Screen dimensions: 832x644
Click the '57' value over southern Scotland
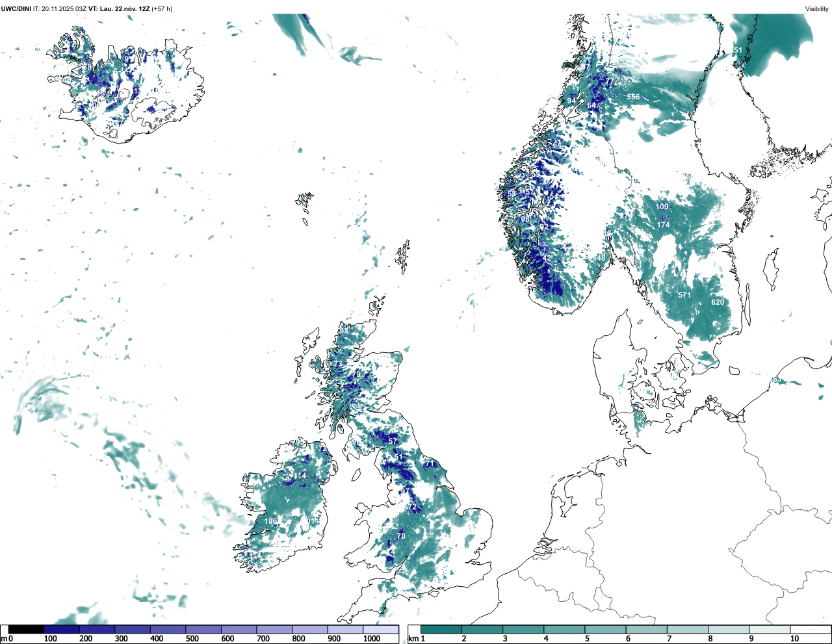click(393, 441)
